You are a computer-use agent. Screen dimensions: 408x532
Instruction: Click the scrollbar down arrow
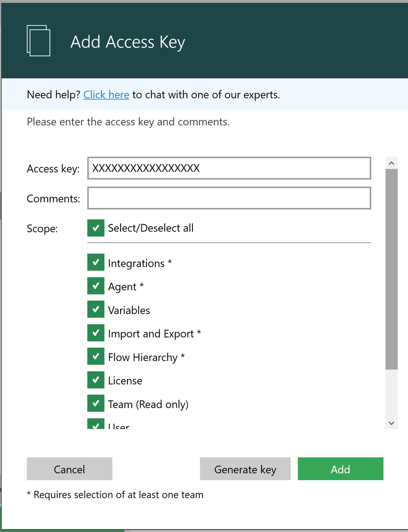click(x=391, y=423)
